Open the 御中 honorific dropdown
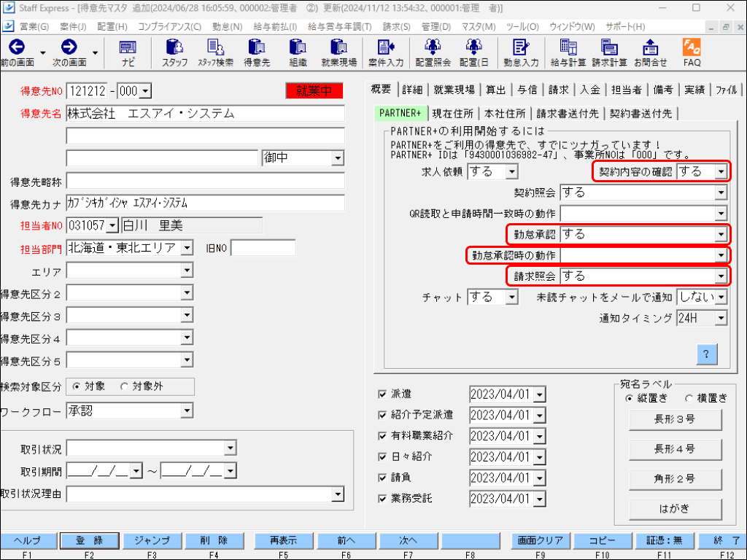747x560 pixels. tap(338, 157)
